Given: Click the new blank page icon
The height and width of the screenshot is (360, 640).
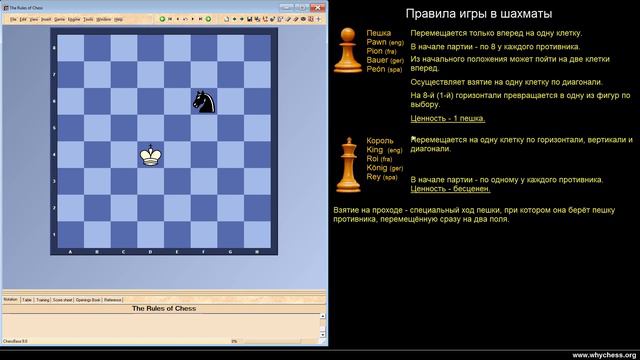Looking at the screenshot, I should 227,19.
